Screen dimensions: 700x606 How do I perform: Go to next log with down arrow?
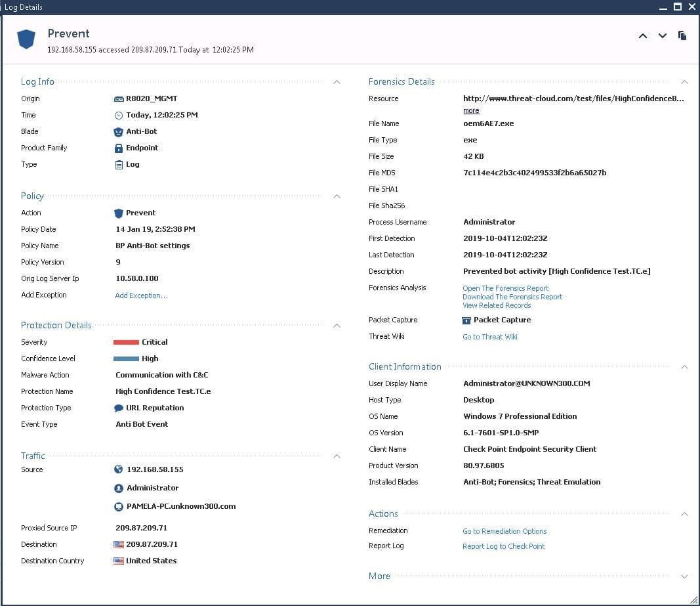[663, 36]
